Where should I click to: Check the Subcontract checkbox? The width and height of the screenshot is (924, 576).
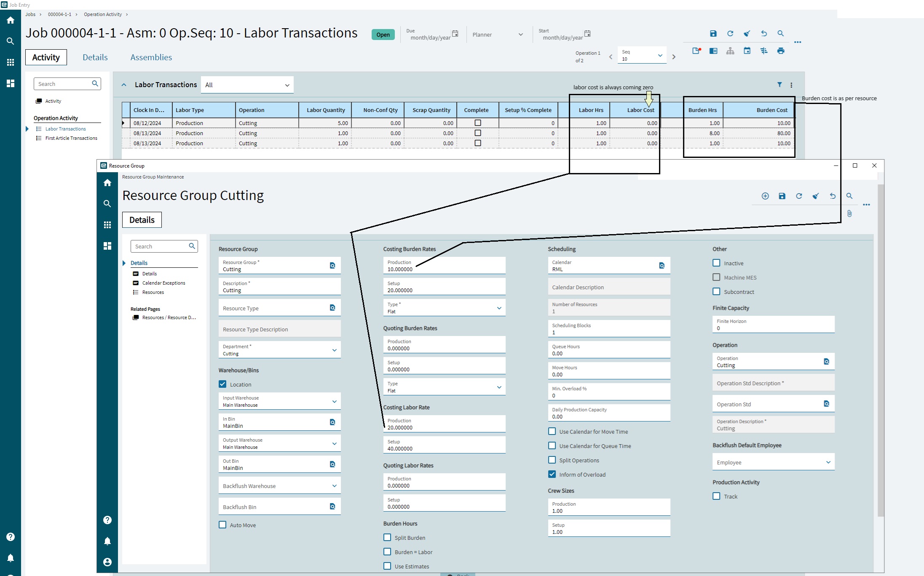(716, 291)
